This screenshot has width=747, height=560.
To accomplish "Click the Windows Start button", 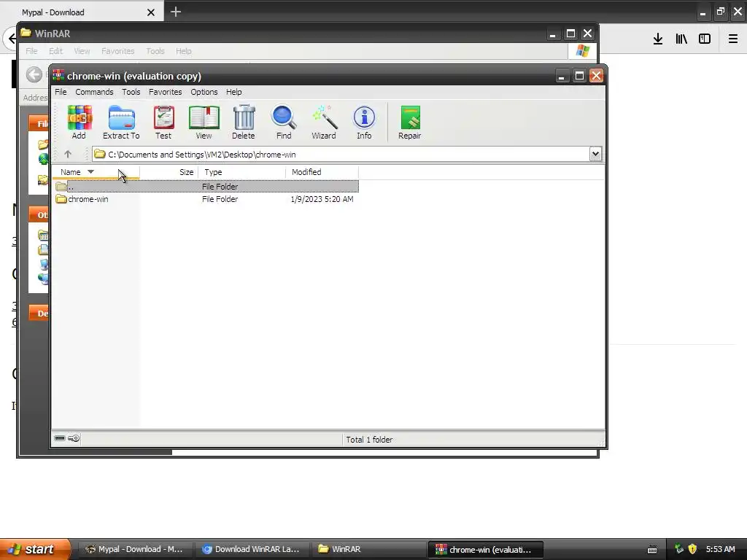I will click(x=34, y=549).
